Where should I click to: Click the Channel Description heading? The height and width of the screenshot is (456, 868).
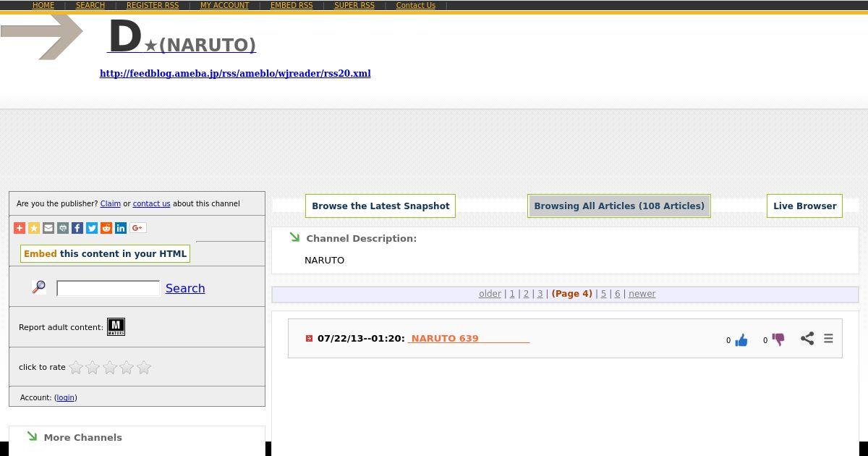coord(361,238)
